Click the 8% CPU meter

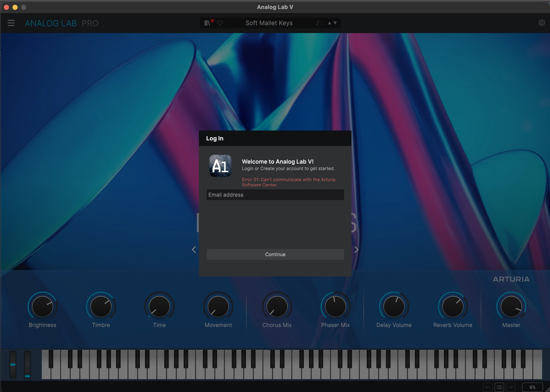(532, 387)
